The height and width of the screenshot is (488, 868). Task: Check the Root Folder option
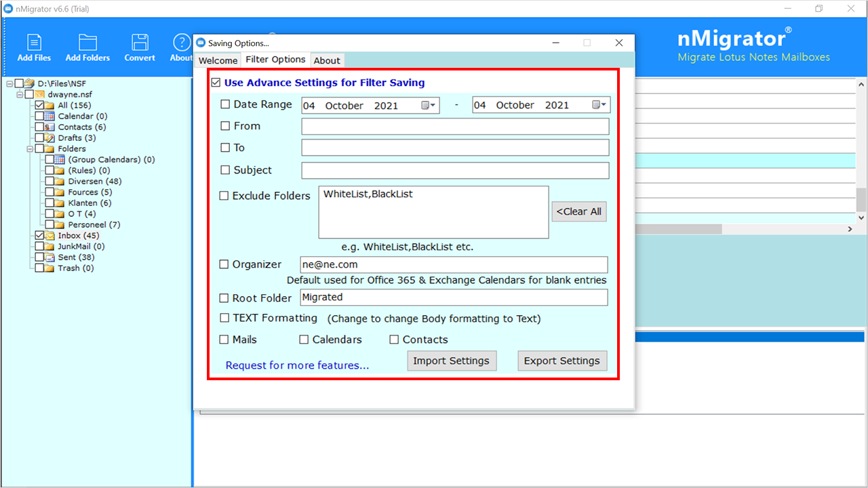coord(224,298)
